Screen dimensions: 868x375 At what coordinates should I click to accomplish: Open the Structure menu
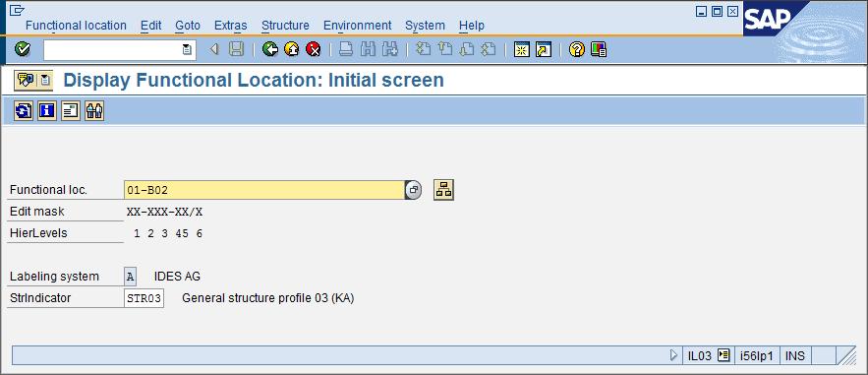(285, 26)
